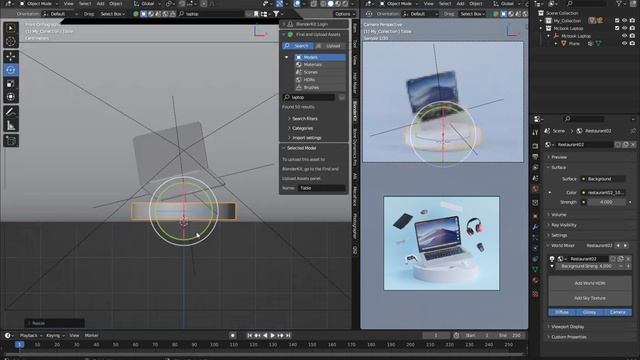
Task: Jump to the last frame
Action: (288, 336)
